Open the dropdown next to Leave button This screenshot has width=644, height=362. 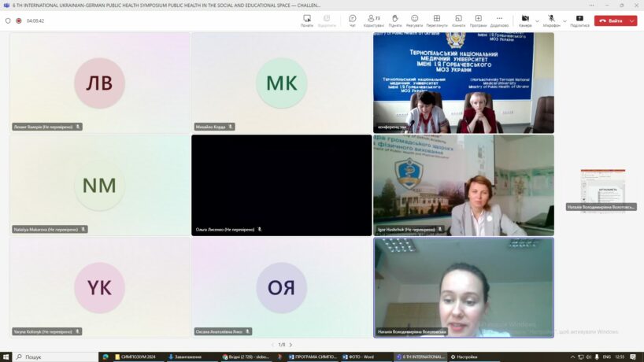click(x=632, y=21)
